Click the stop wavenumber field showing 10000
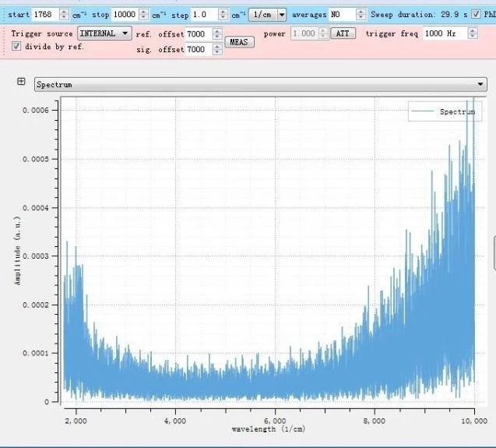496x448 pixels. (x=124, y=15)
